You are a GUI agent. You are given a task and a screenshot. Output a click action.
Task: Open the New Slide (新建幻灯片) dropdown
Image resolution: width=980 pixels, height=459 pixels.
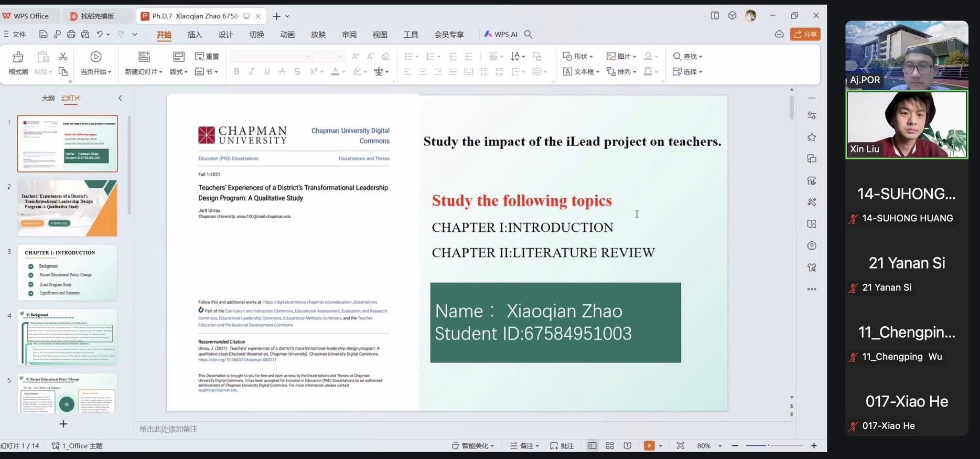tap(144, 71)
